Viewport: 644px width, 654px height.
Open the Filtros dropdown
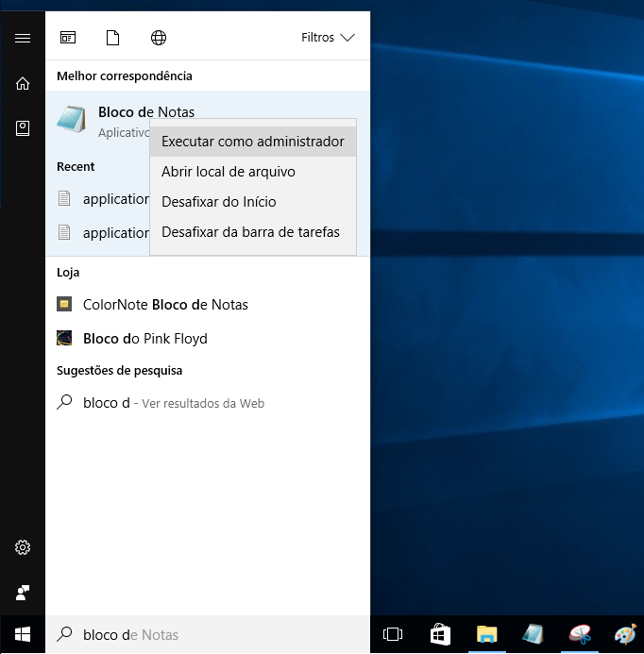tap(328, 38)
